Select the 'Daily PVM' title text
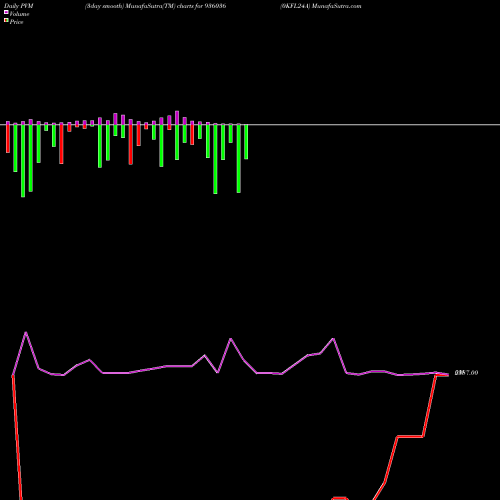Screen dimensions: 500x500 pos(18,6)
